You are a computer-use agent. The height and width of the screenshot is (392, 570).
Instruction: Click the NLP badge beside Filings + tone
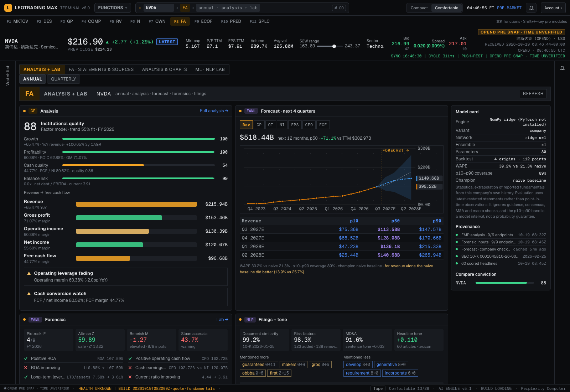(250, 320)
